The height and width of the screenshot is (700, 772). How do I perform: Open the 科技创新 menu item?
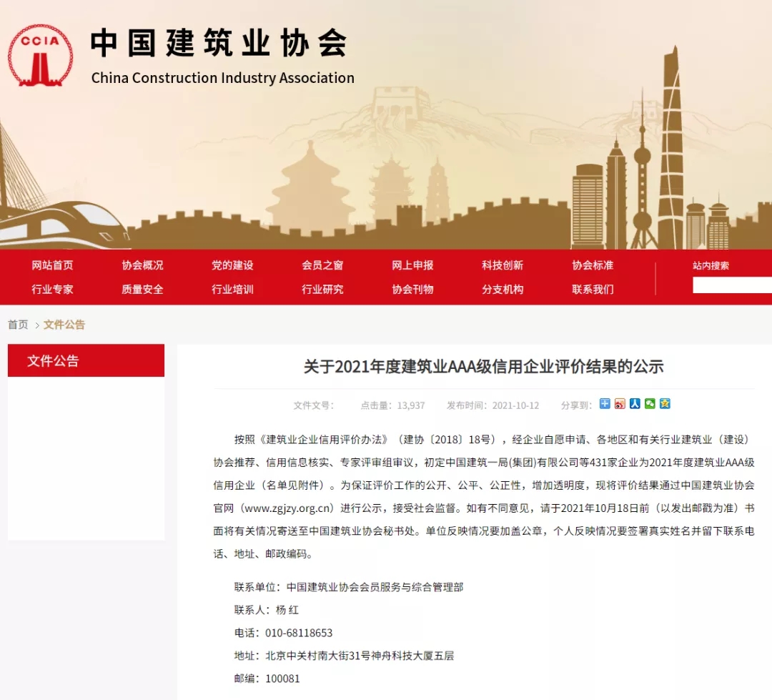point(503,265)
